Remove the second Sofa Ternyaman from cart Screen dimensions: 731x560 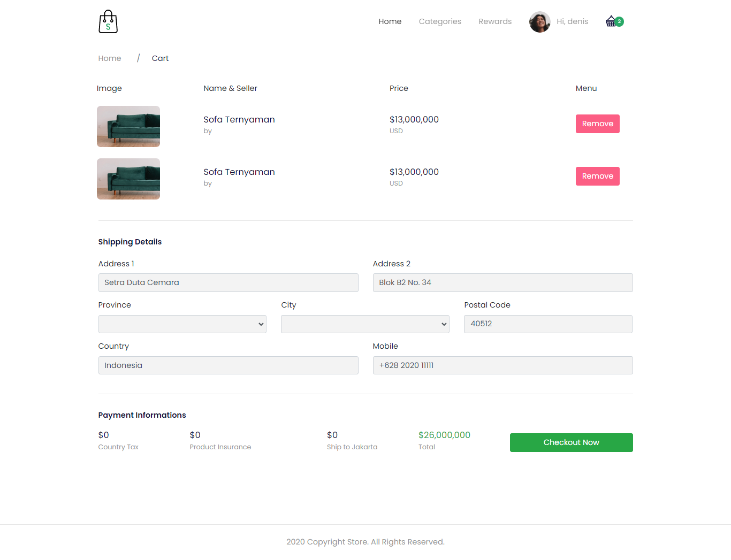tap(597, 176)
